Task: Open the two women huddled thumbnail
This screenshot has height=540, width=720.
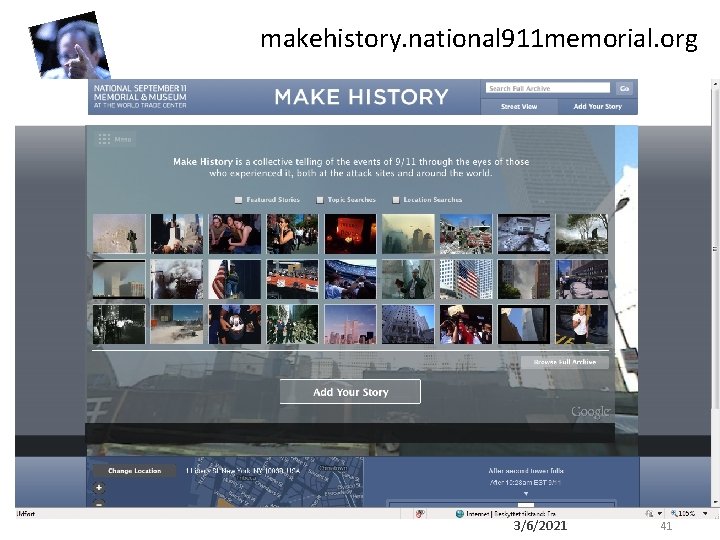Action: [235, 234]
